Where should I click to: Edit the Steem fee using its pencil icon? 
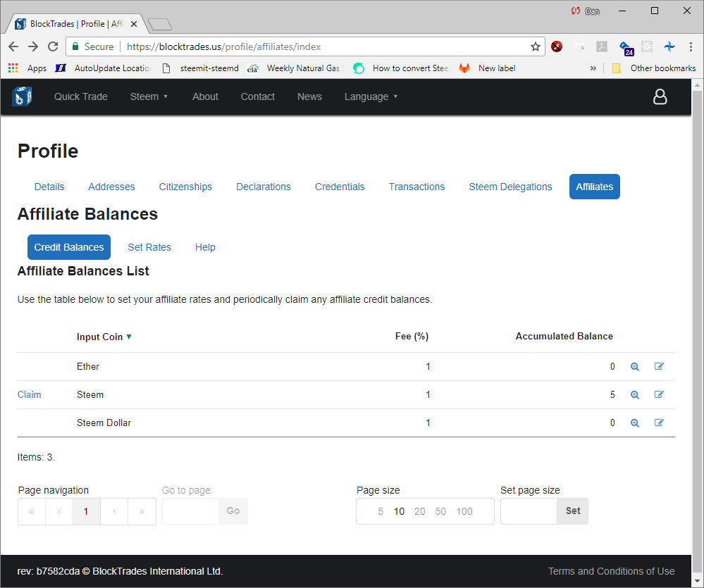[x=659, y=394]
